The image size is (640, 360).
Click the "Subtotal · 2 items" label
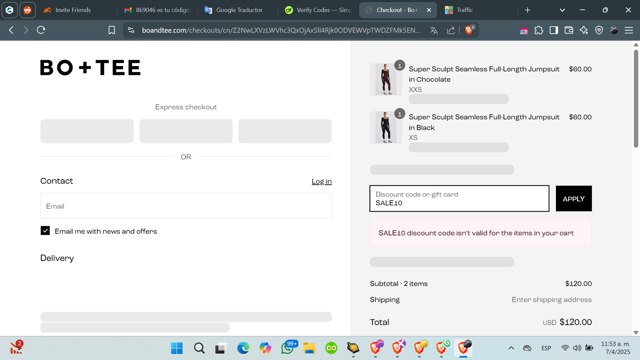pos(399,284)
